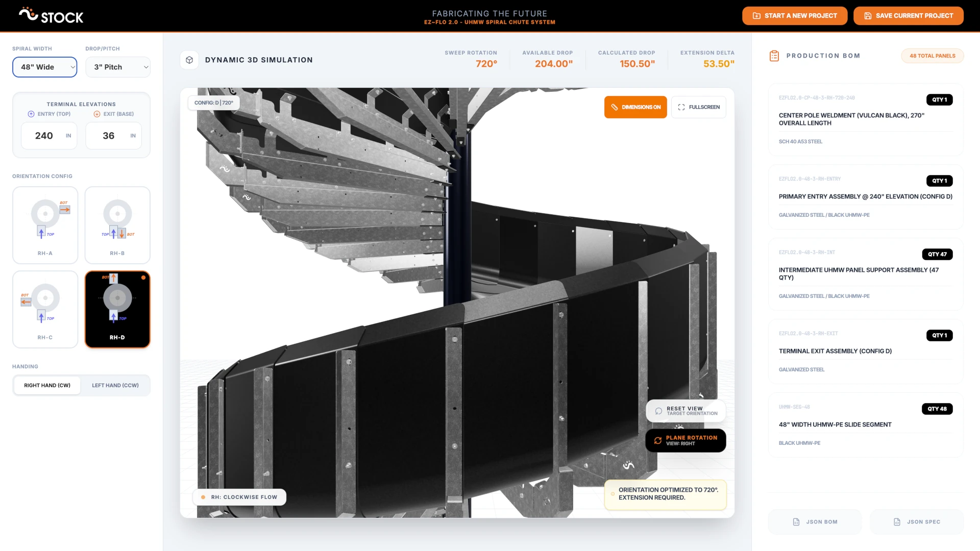
Task: Click the Reset View orbit icon
Action: pyautogui.click(x=658, y=411)
